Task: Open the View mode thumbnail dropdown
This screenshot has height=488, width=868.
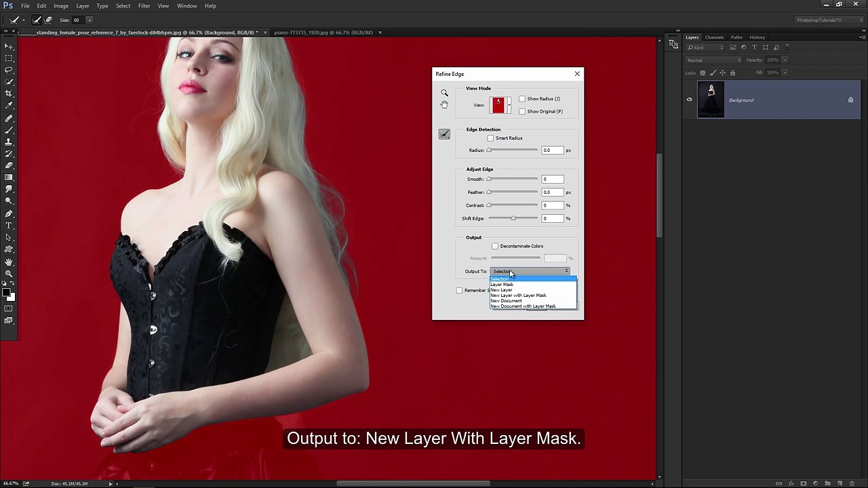Action: (500, 105)
